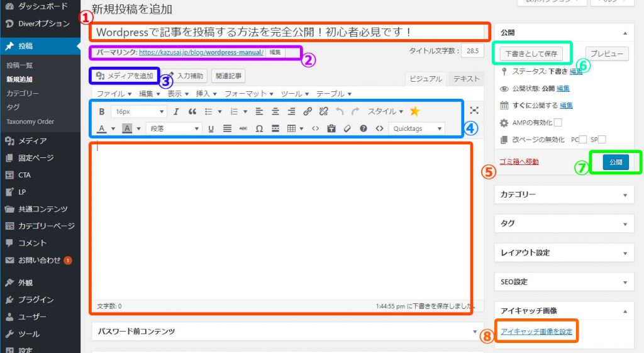Redo the last edit
Viewport: 644px width, 353px height.
point(355,111)
